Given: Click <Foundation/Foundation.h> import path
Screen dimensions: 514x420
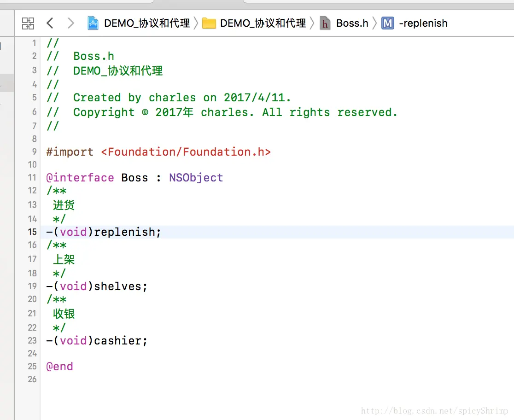Looking at the screenshot, I should (x=186, y=152).
